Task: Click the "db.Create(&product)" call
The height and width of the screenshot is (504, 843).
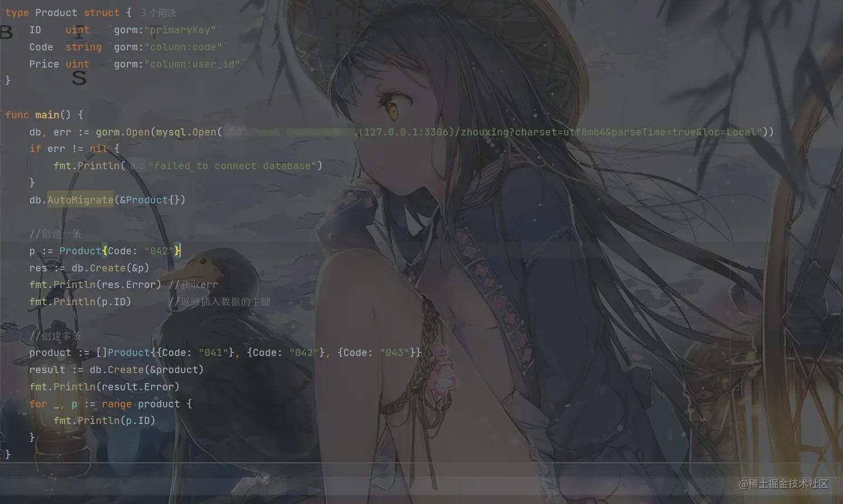Action: 147,370
